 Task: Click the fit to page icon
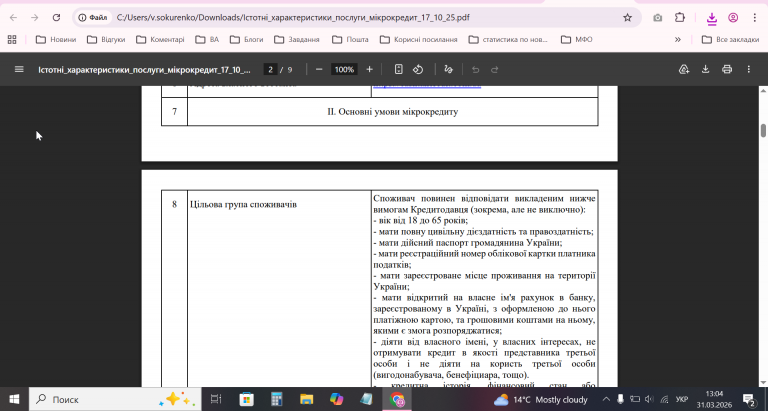pos(399,70)
